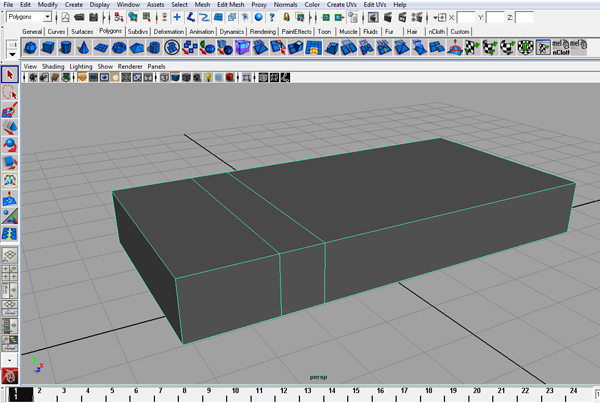Click the blue question mark snap icon

click(272, 17)
